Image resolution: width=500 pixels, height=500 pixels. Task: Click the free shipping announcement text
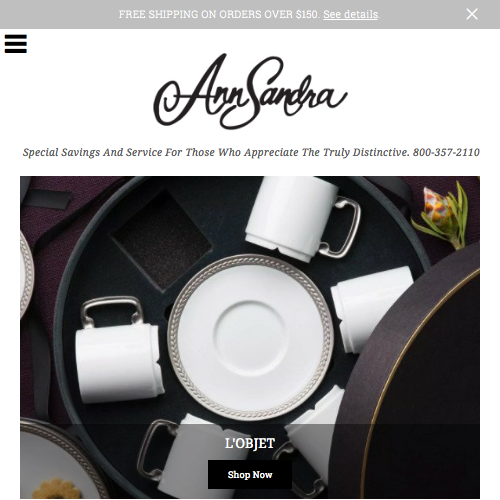[219, 14]
